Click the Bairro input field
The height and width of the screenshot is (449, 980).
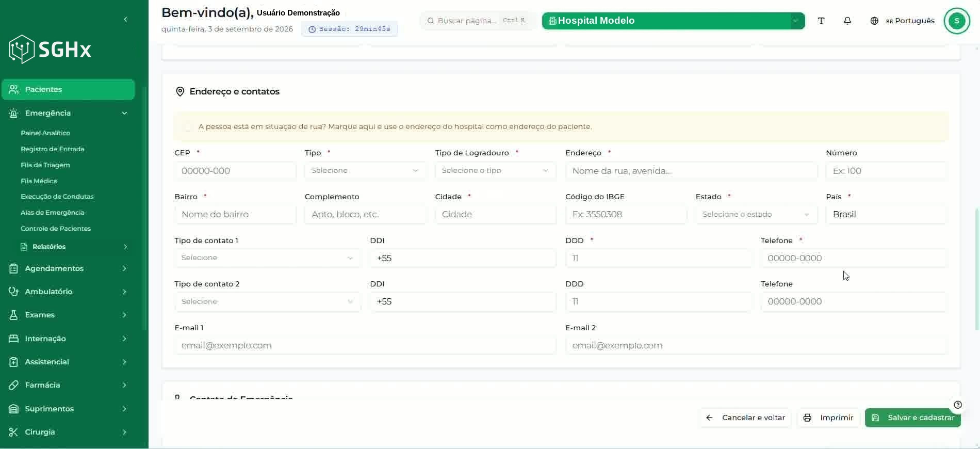click(236, 214)
